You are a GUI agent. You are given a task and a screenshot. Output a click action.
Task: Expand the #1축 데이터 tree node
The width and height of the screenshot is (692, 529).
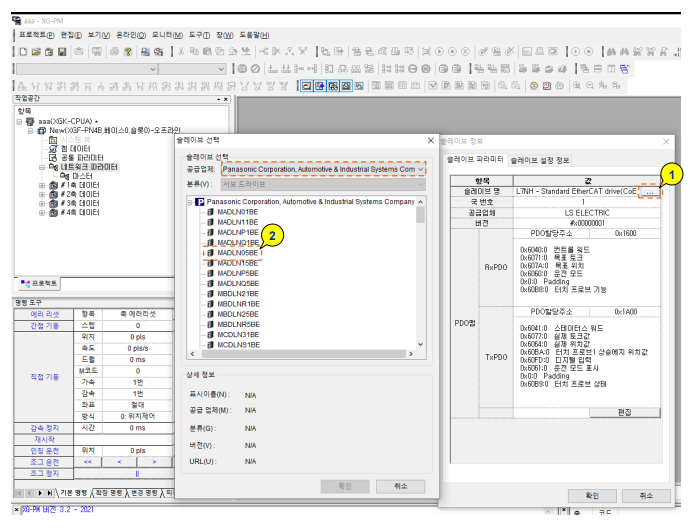tap(41, 185)
